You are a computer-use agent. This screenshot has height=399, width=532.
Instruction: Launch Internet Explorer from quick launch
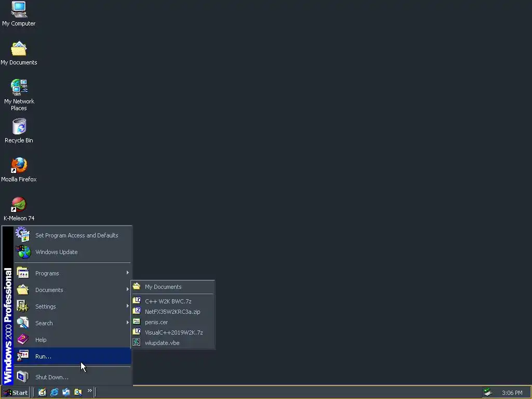pos(54,392)
